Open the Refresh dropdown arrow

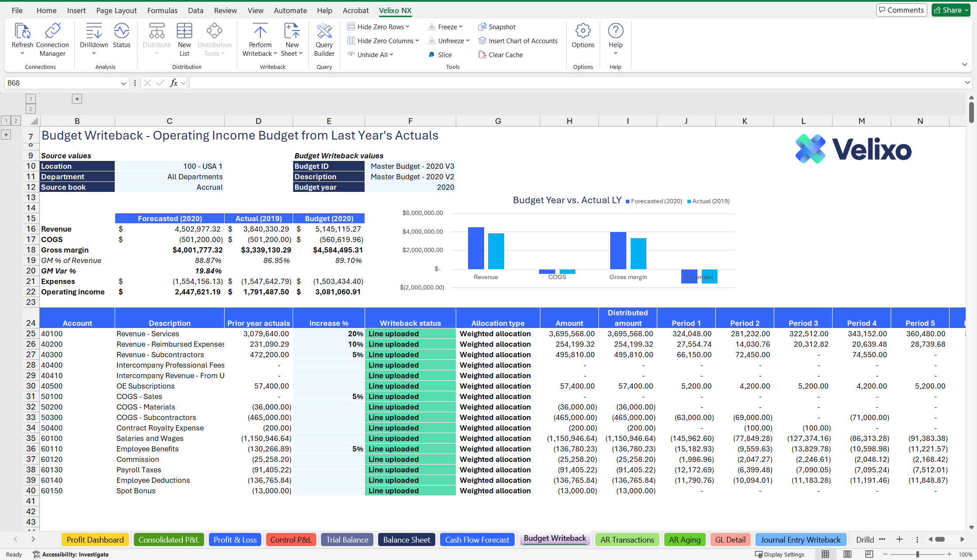22,53
